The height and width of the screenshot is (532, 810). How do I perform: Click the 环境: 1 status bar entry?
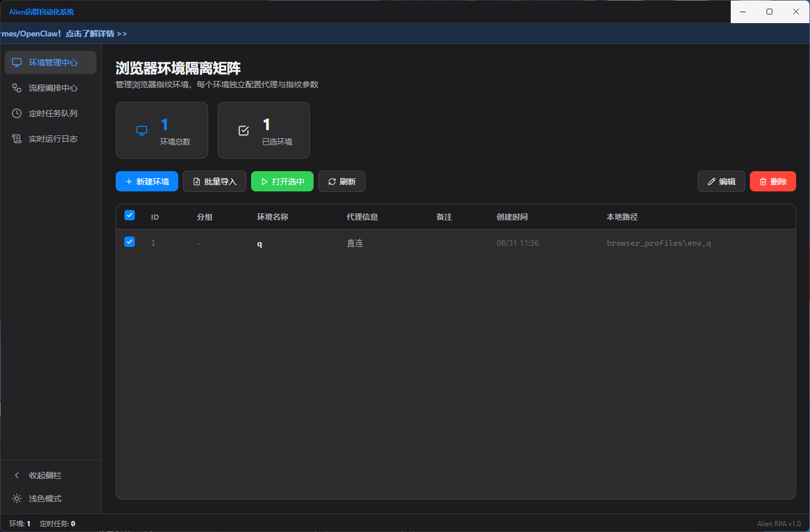coord(20,524)
